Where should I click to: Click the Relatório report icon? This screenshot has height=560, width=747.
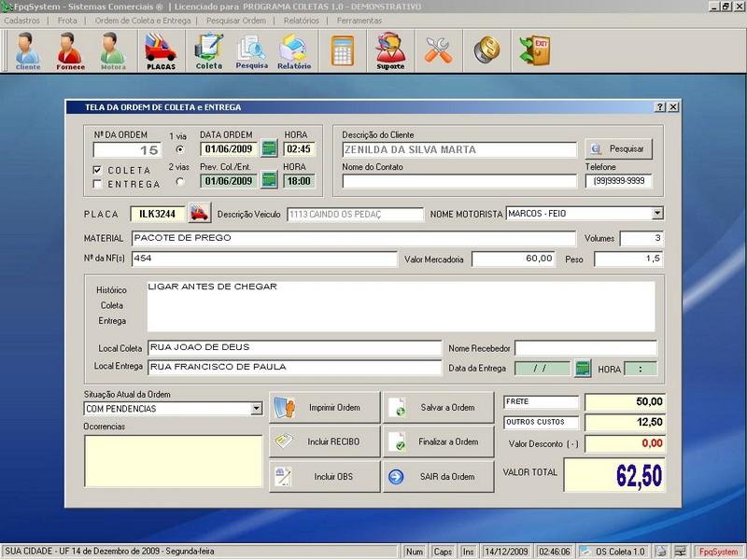point(294,50)
